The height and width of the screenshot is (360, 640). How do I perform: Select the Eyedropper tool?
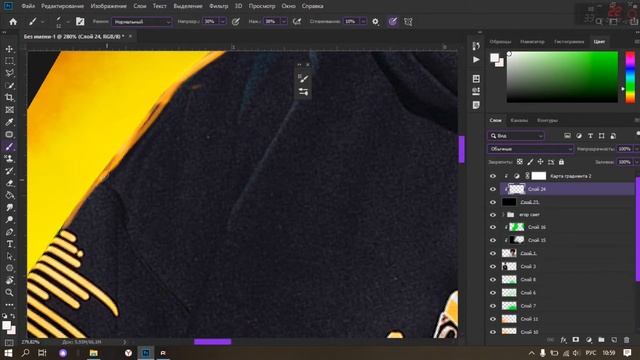click(x=9, y=122)
